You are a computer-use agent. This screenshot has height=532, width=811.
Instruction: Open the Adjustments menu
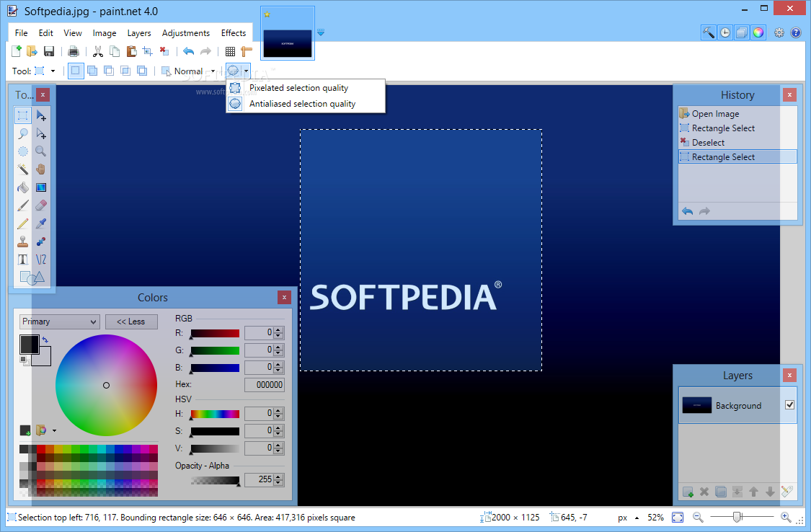click(x=186, y=33)
